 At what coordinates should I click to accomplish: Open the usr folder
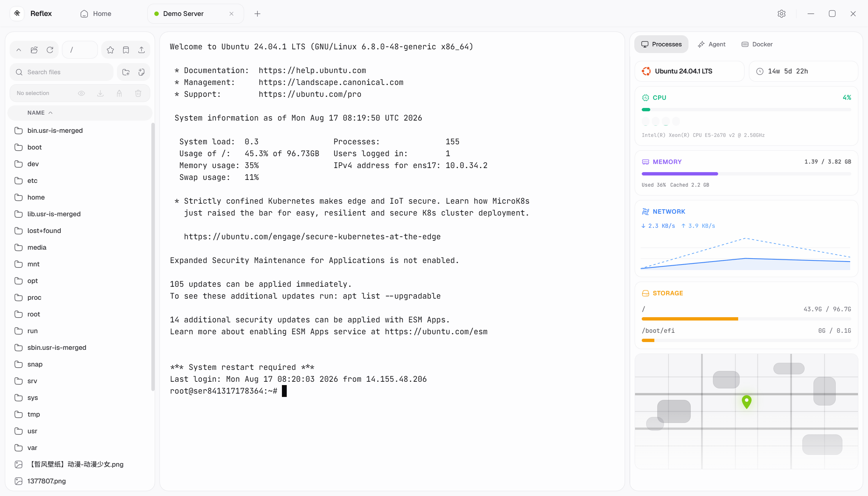[x=80, y=431]
